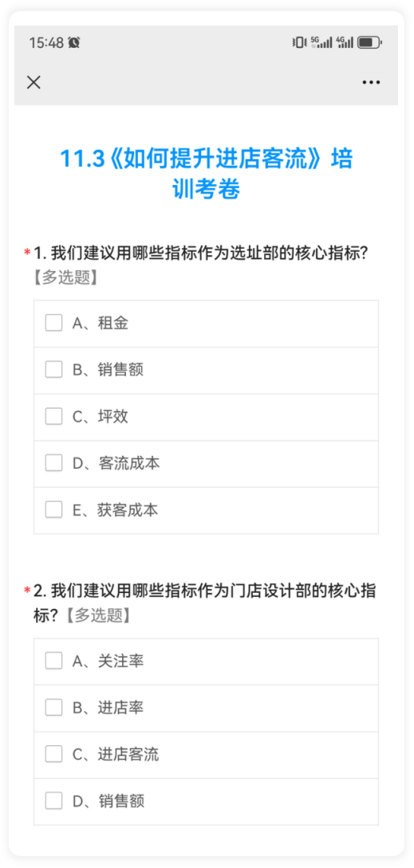
Task: Tap the alarm clock status icon
Action: pos(73,42)
